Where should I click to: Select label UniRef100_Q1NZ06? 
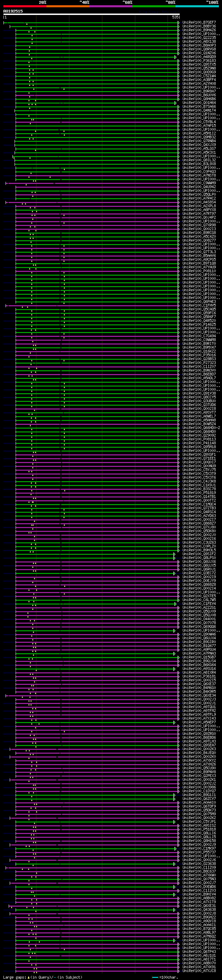click(199, 53)
